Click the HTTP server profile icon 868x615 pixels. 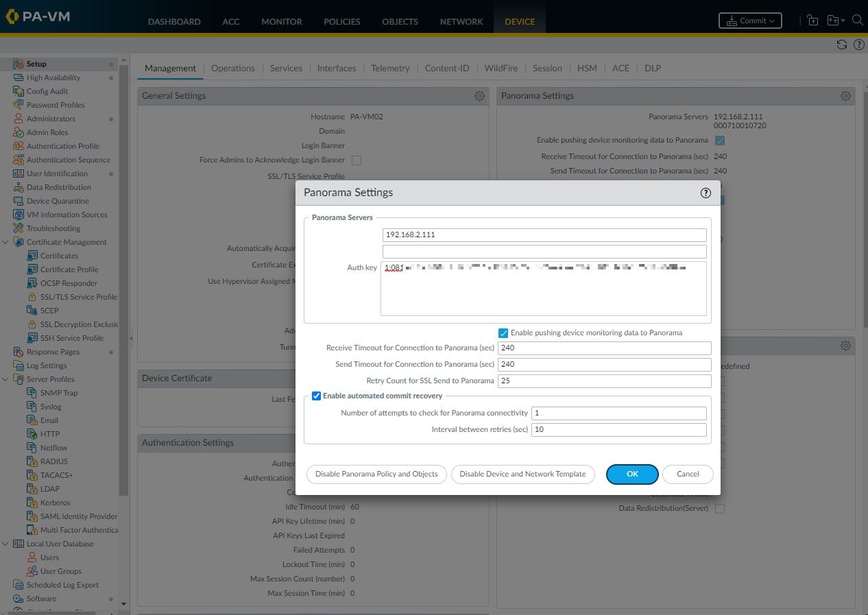(x=32, y=434)
